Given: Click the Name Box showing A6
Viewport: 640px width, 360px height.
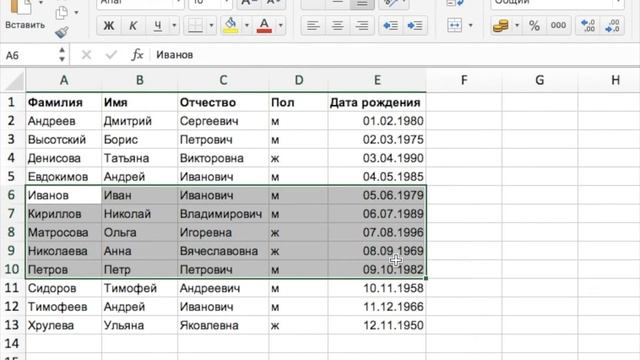Looking at the screenshot, I should [x=29, y=55].
